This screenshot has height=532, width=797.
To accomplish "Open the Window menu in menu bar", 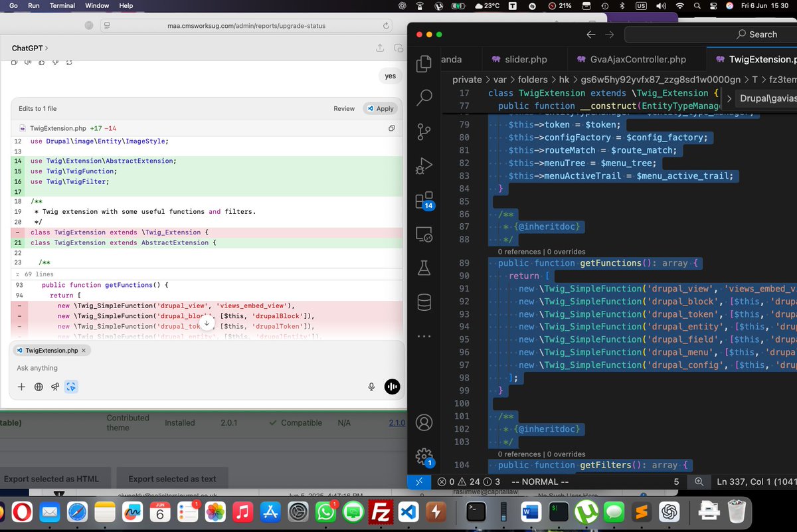I will [98, 5].
